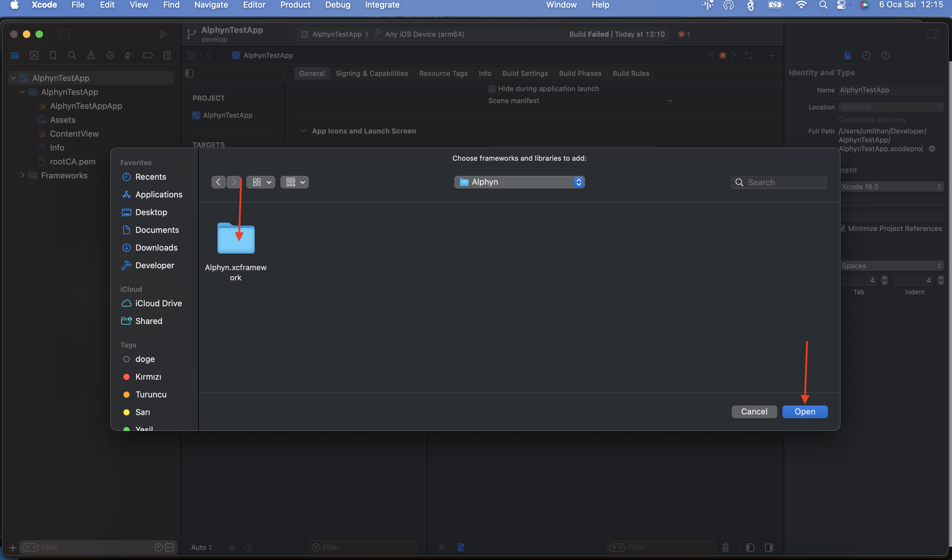The height and width of the screenshot is (560, 952).
Task: Open the Source Control navigator icon
Action: [34, 55]
